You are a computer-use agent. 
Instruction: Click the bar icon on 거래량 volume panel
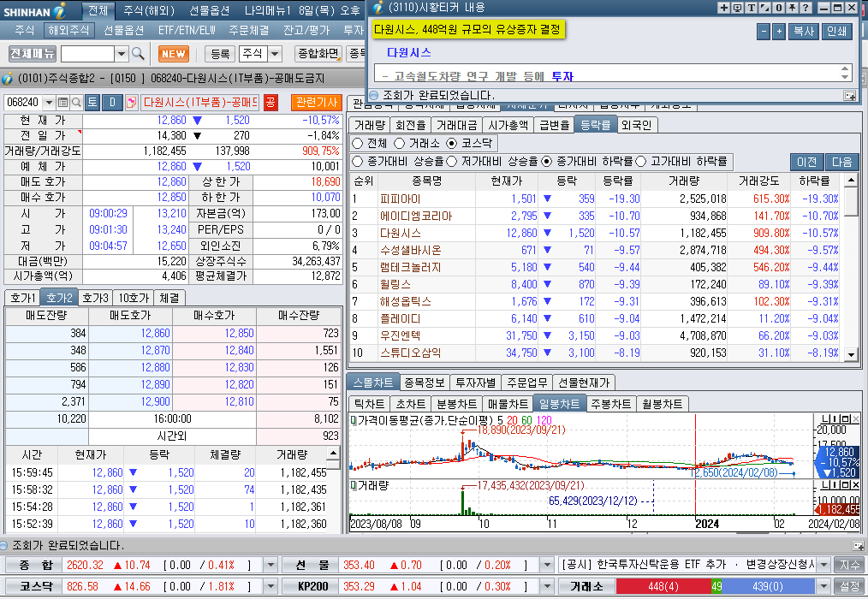pos(835,485)
